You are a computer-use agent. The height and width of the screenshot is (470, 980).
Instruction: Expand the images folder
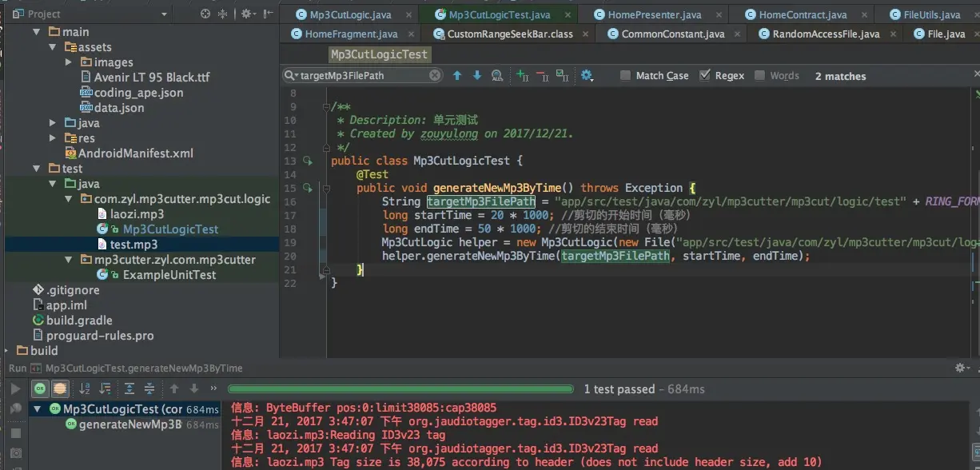point(69,62)
